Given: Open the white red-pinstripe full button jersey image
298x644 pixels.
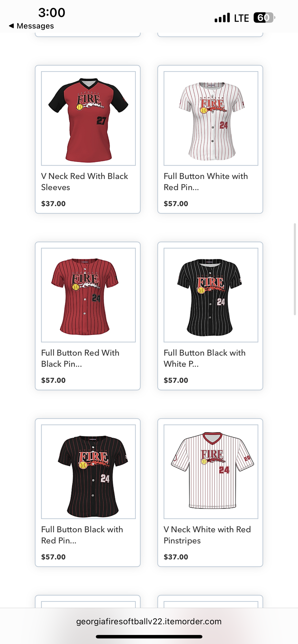Looking at the screenshot, I should click(211, 118).
